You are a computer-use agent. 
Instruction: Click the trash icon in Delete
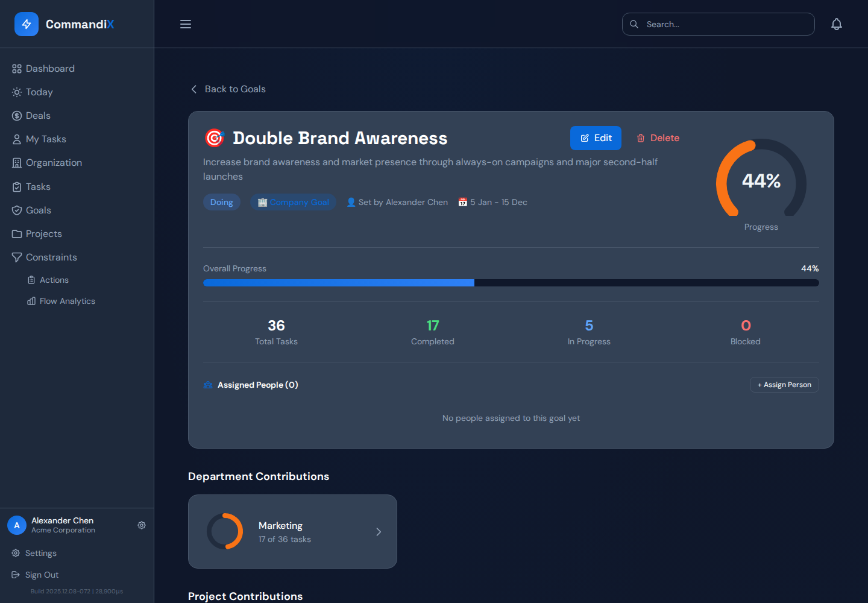pyautogui.click(x=641, y=138)
